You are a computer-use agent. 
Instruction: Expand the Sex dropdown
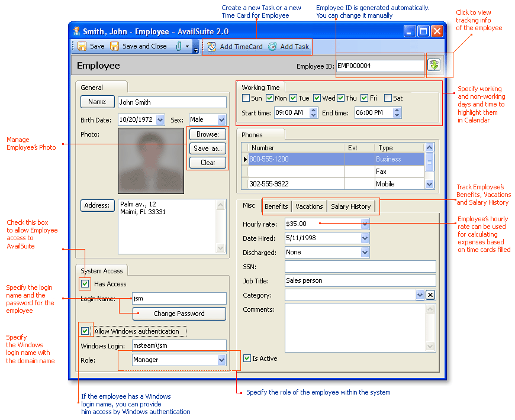[221, 120]
